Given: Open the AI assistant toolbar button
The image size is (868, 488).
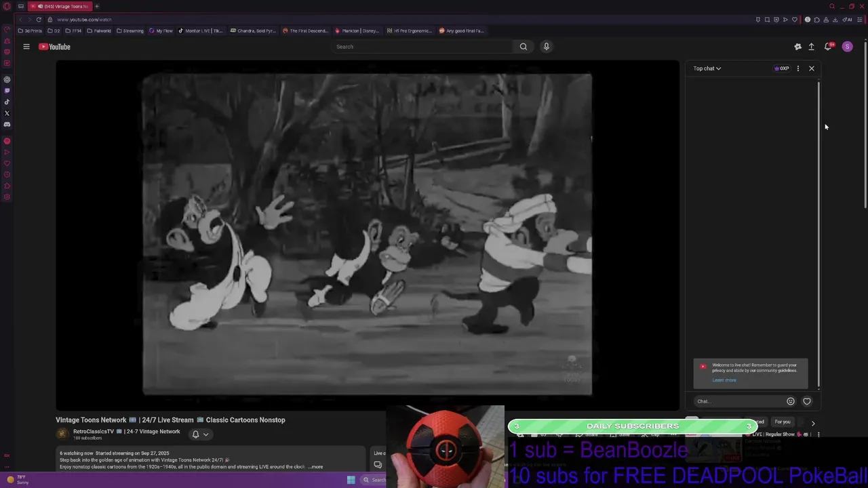Looking at the screenshot, I should (x=848, y=20).
